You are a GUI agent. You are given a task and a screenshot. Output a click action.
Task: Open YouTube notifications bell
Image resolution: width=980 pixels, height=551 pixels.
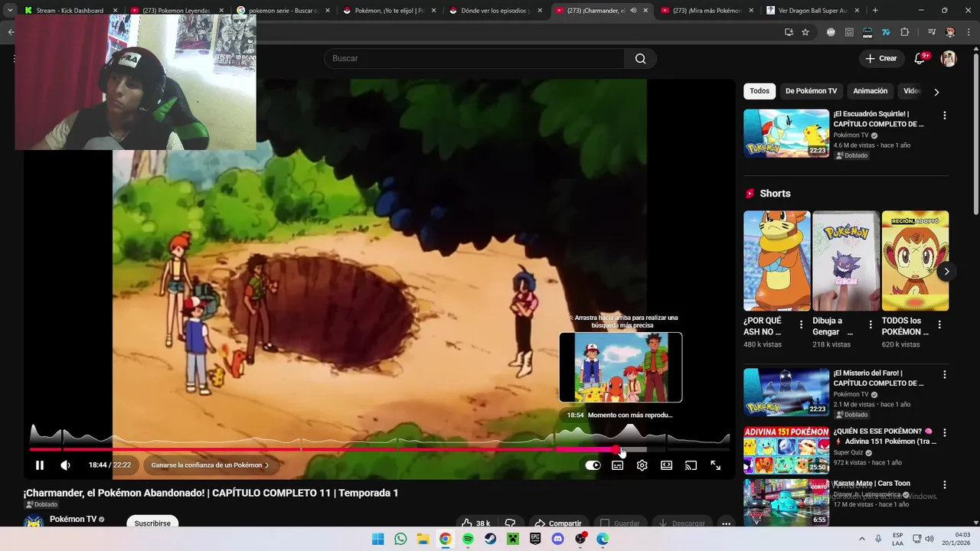(921, 58)
